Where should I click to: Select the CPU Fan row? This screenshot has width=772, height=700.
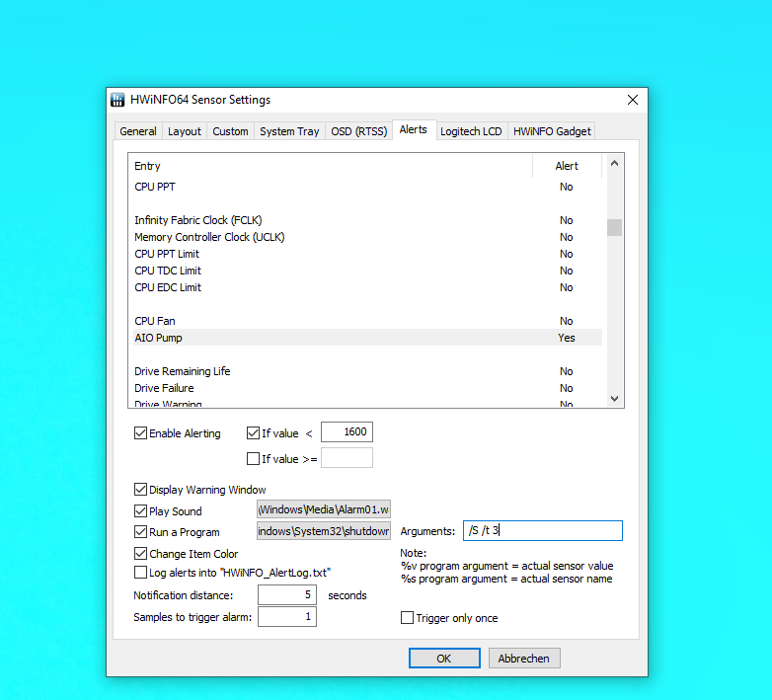point(367,321)
